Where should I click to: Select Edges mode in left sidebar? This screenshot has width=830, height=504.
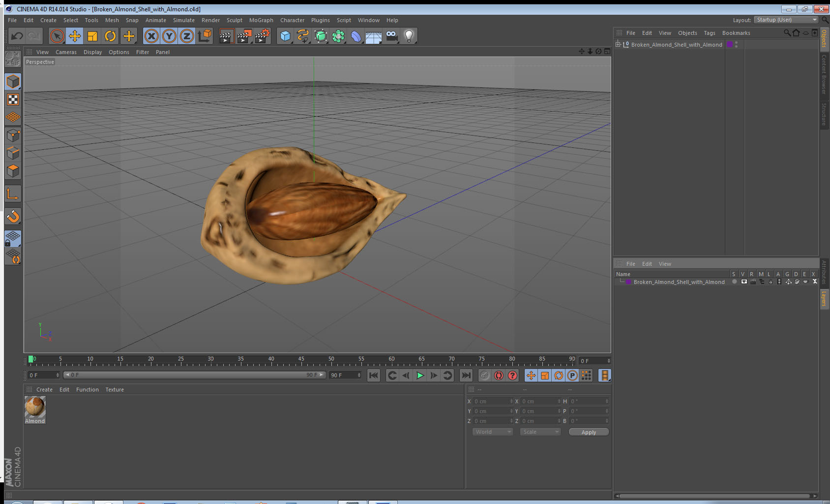tap(13, 153)
